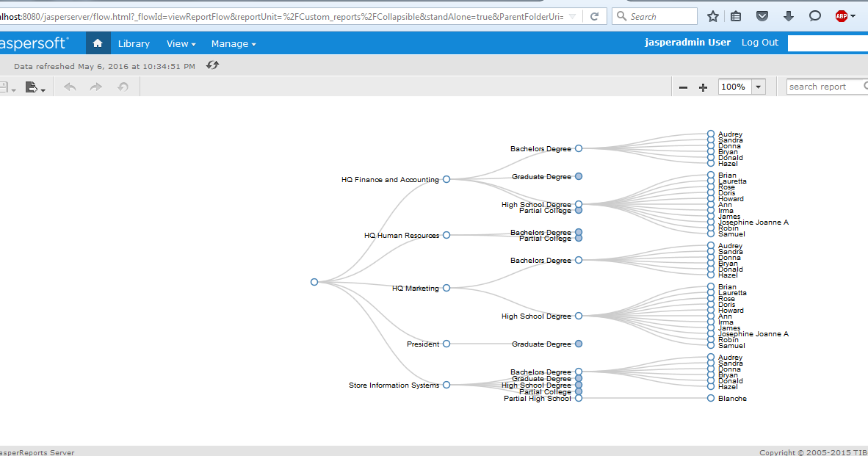Expand the Graduate Degree node under HQ Finance

tap(578, 176)
